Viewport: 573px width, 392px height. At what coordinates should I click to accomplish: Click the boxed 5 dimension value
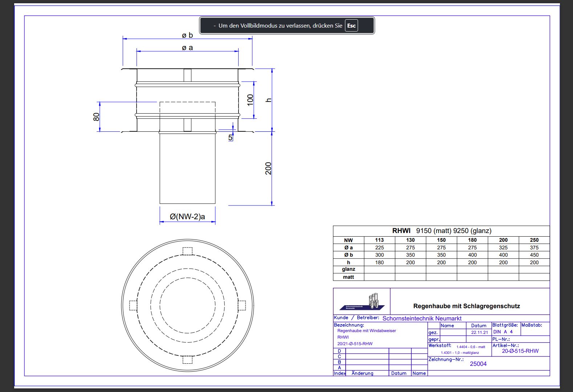pyautogui.click(x=231, y=138)
